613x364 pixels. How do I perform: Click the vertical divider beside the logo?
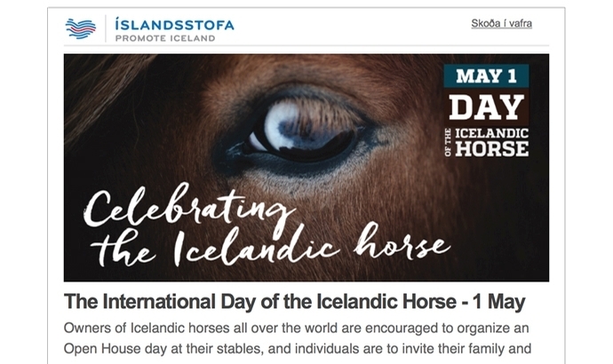click(106, 28)
